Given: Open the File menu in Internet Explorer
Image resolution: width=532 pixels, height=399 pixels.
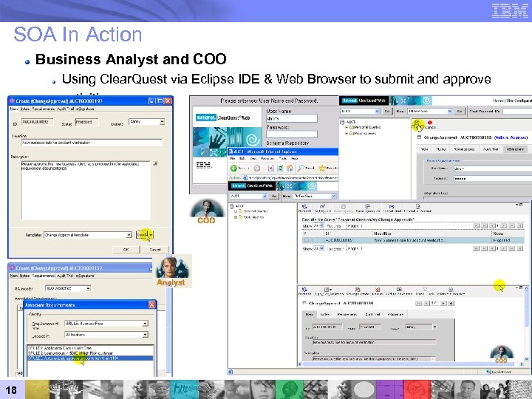Looking at the screenshot, I should click(233, 159).
